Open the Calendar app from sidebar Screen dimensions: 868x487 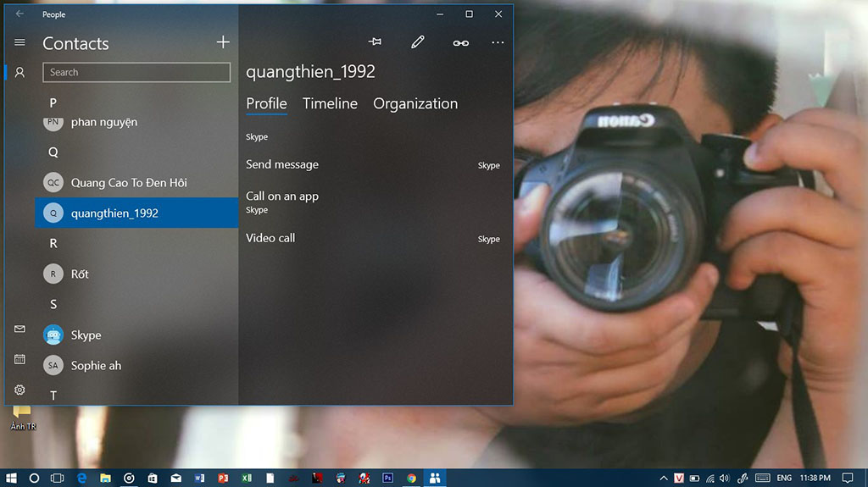coord(20,359)
